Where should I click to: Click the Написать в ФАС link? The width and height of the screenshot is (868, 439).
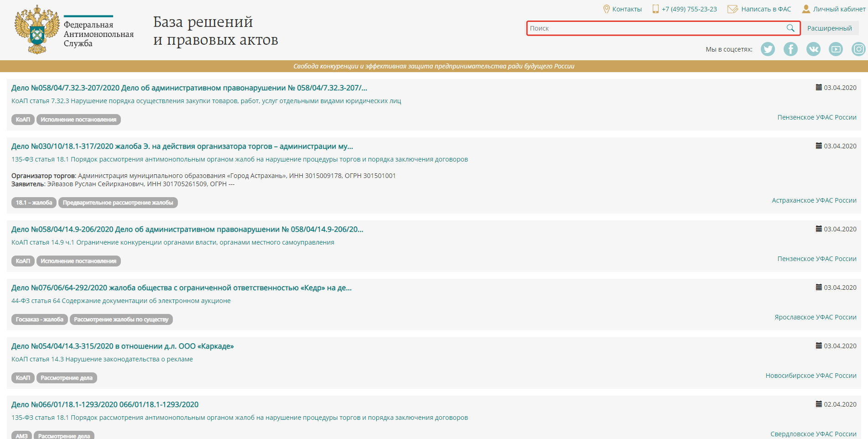click(766, 9)
